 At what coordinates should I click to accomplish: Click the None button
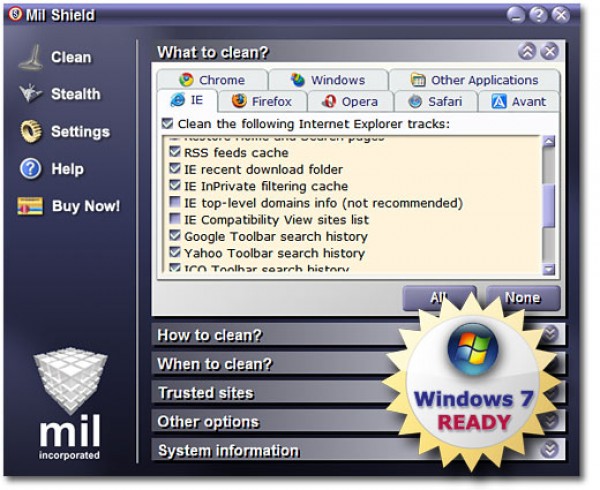click(523, 298)
